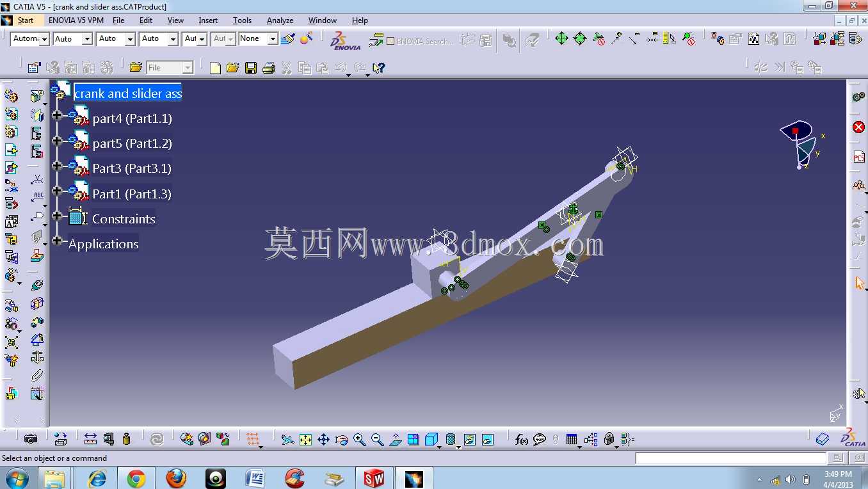Click the ENOVIA logo icon

point(345,40)
